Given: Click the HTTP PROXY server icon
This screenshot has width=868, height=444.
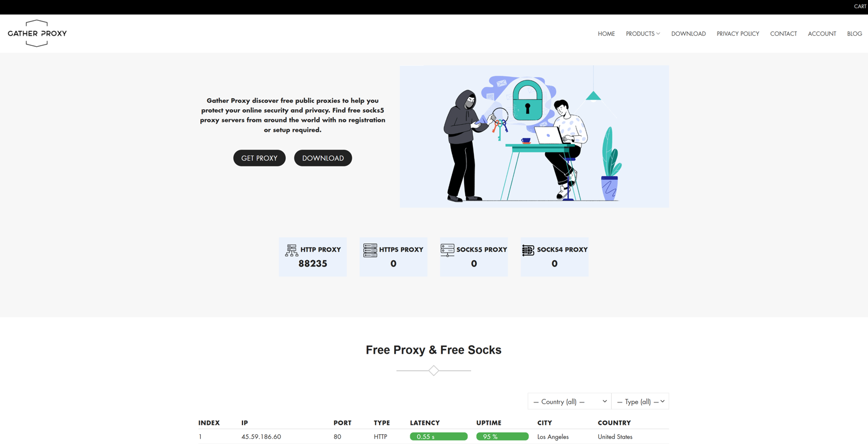Looking at the screenshot, I should point(291,250).
